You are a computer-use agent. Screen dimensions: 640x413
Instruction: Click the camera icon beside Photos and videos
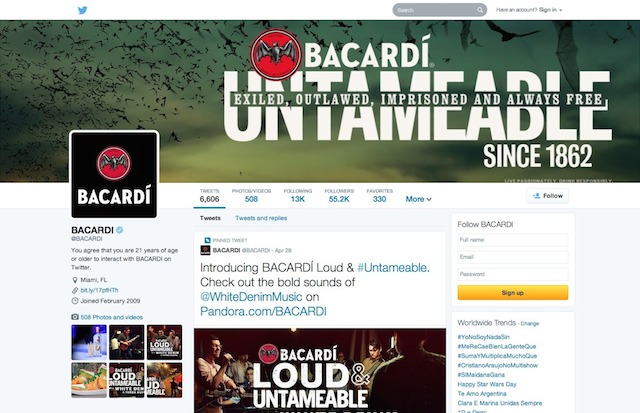[75, 317]
